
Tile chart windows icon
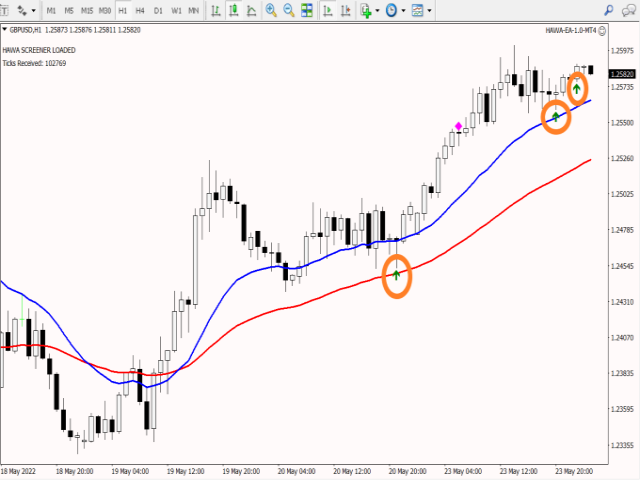(x=307, y=10)
